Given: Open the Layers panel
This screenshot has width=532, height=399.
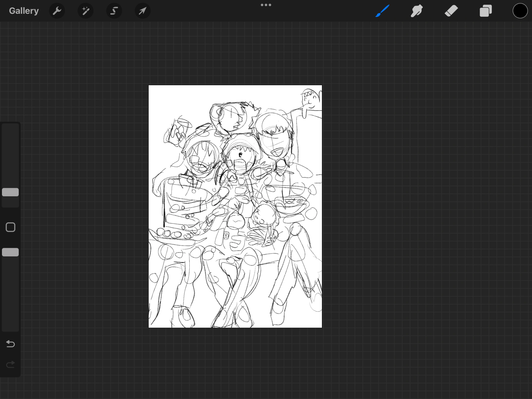Looking at the screenshot, I should 486,11.
